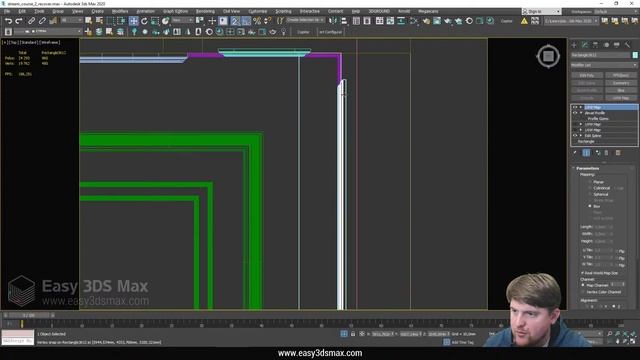Open reference coordinate system dropdown
The width and height of the screenshot is (640, 360).
point(182,20)
